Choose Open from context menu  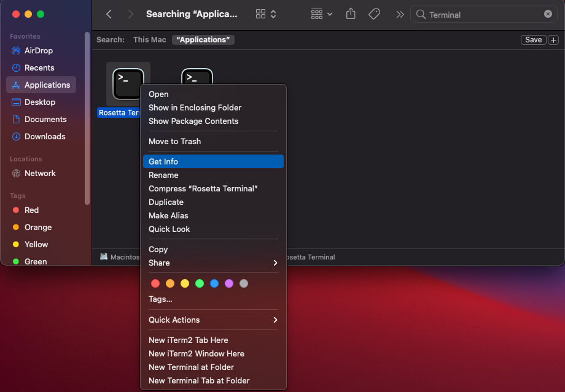pos(213,94)
